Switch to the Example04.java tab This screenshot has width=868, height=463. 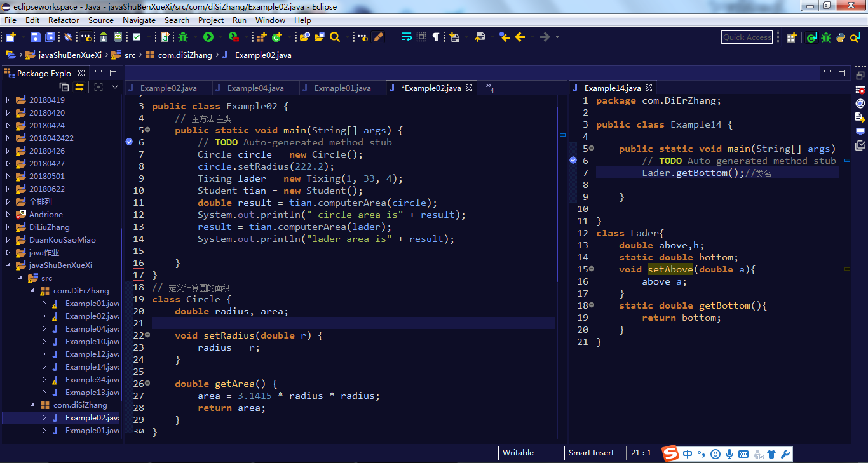[255, 88]
